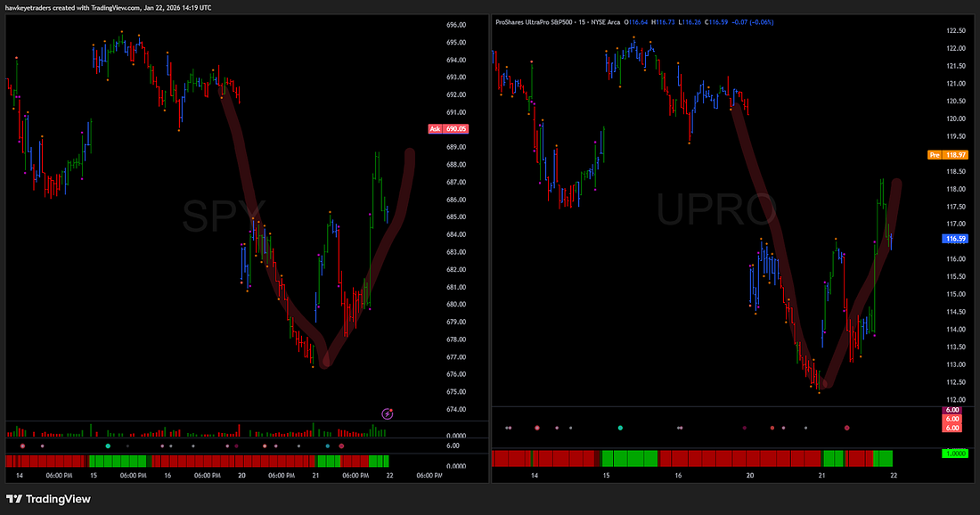Screen dimensions: 980x515
Task: Click date 14 on SPY time axis
Action: 20,476
